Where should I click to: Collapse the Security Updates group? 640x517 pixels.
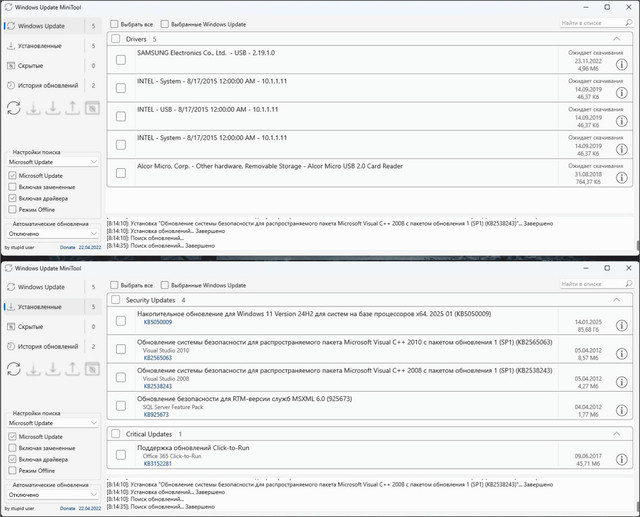point(616,300)
